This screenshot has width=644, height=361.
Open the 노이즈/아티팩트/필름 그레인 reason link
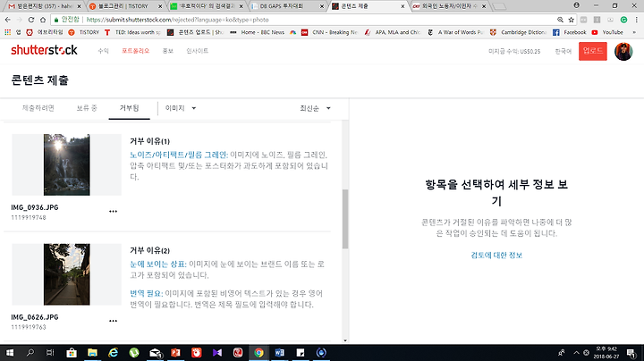(178, 155)
